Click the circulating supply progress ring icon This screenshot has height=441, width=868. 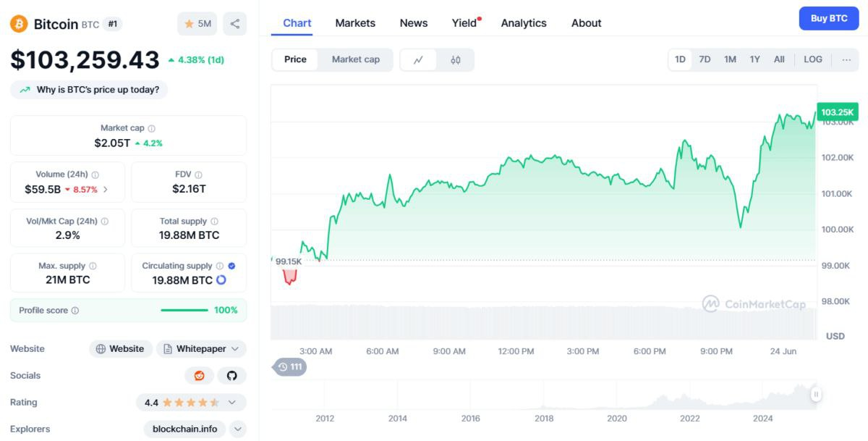[221, 280]
